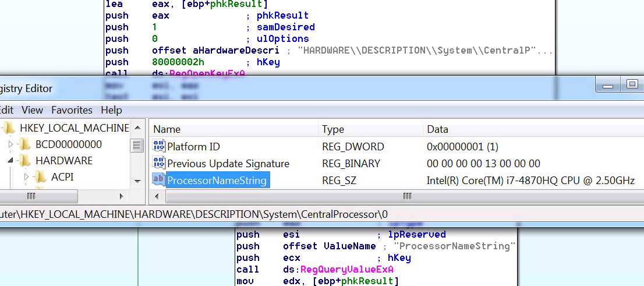Click the 80000002h hKey operand

[x=178, y=62]
